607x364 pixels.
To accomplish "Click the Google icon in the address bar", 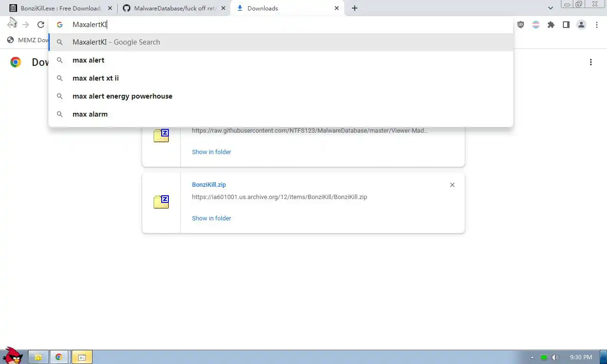I will pyautogui.click(x=60, y=25).
